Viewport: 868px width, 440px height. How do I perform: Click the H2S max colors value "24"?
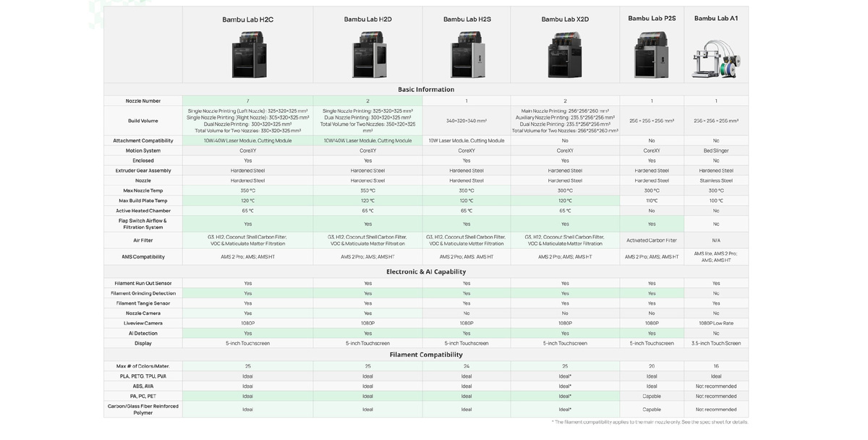click(467, 366)
